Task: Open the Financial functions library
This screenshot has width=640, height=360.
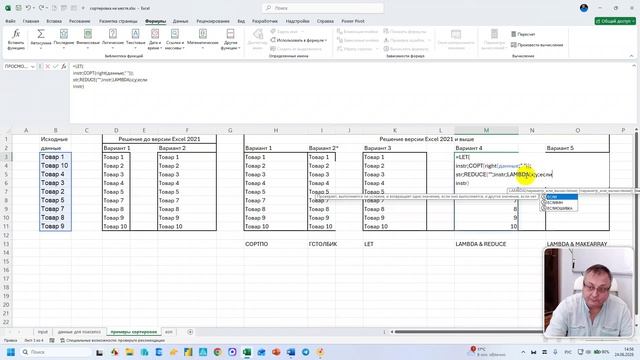Action: click(x=88, y=40)
